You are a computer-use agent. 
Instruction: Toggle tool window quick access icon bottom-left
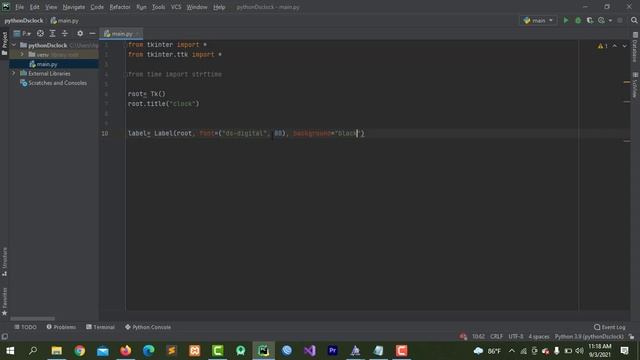point(4,337)
